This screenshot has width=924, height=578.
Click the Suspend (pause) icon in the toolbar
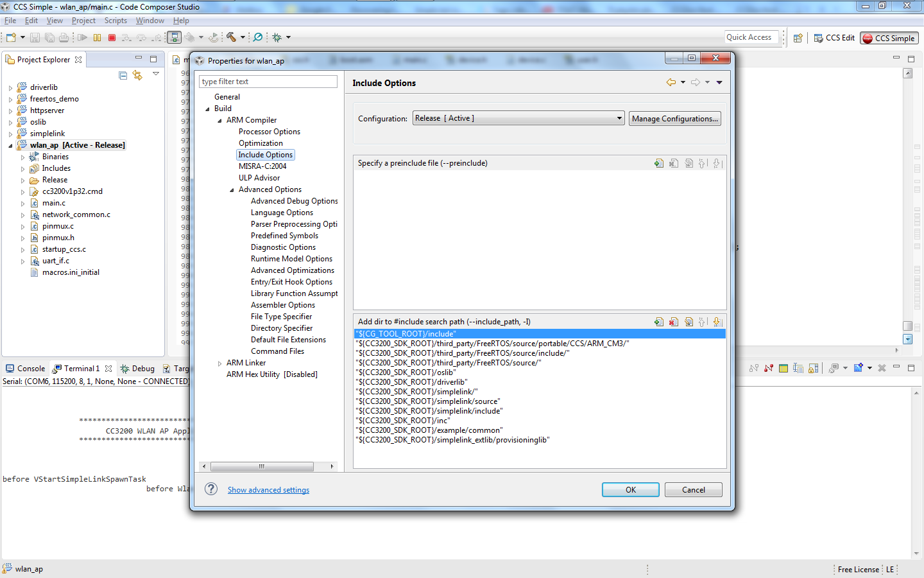click(98, 38)
